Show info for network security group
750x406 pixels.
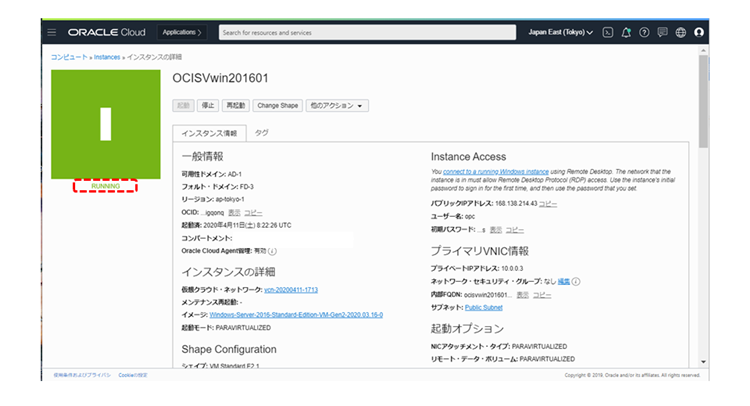point(576,282)
